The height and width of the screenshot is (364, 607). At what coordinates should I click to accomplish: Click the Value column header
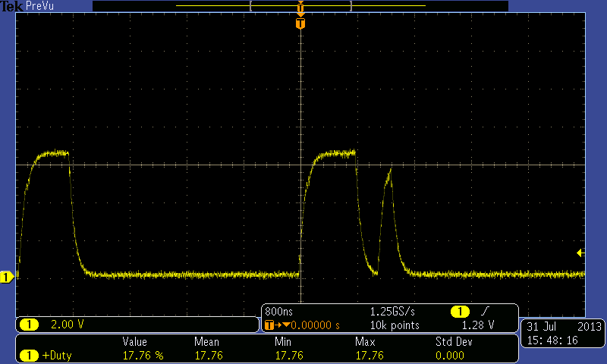(x=135, y=342)
